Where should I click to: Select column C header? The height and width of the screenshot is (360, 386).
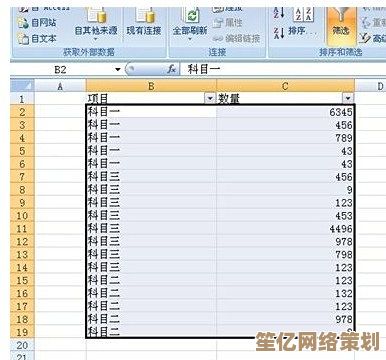[285, 86]
